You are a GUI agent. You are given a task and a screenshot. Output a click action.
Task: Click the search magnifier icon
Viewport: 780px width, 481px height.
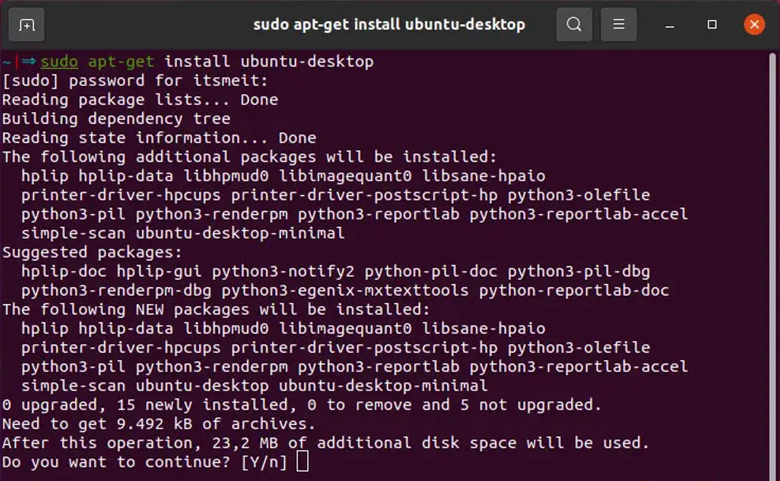574,24
